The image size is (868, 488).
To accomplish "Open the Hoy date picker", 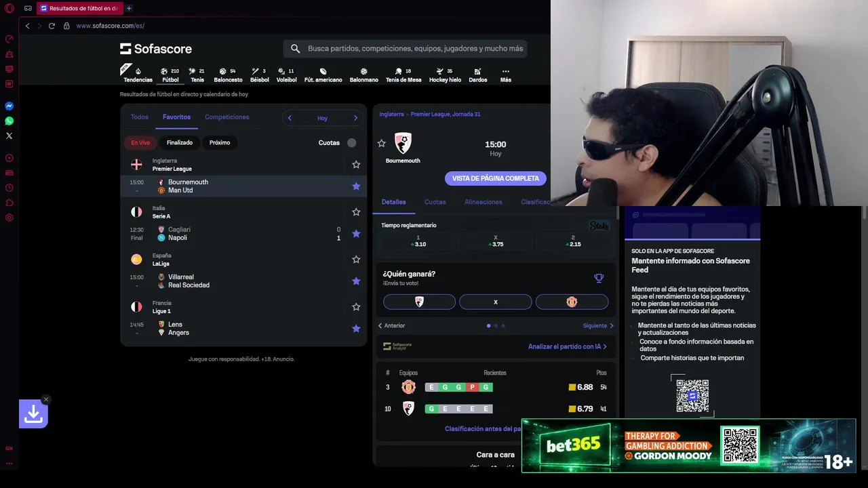I will coord(322,118).
